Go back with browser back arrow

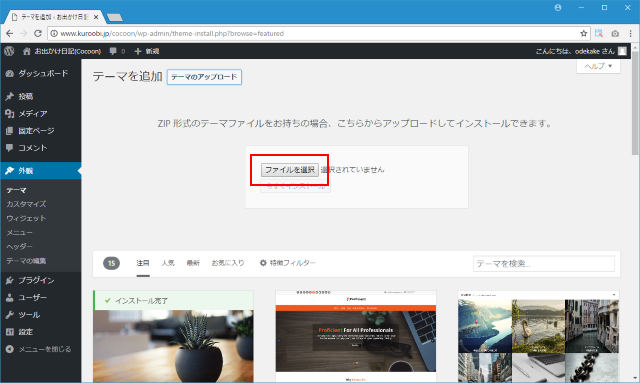[x=9, y=33]
